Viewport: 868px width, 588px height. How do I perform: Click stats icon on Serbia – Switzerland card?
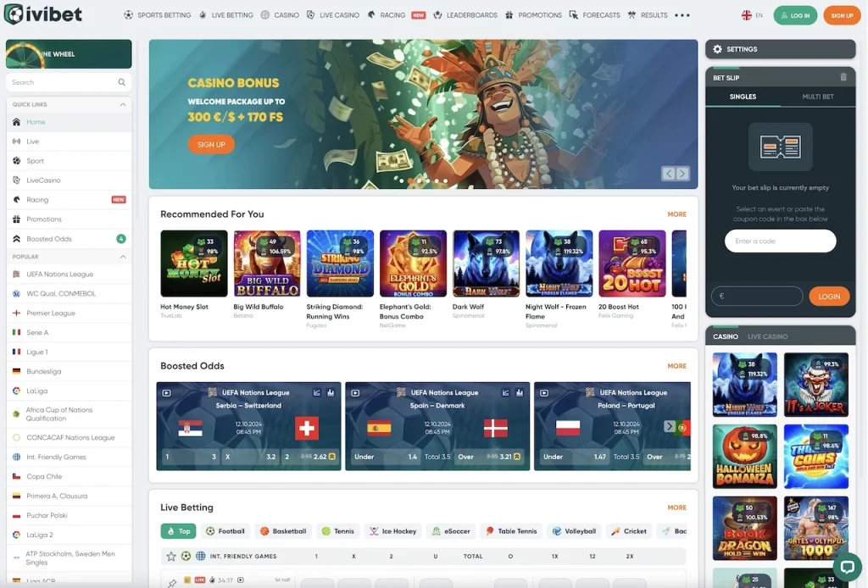(x=331, y=393)
